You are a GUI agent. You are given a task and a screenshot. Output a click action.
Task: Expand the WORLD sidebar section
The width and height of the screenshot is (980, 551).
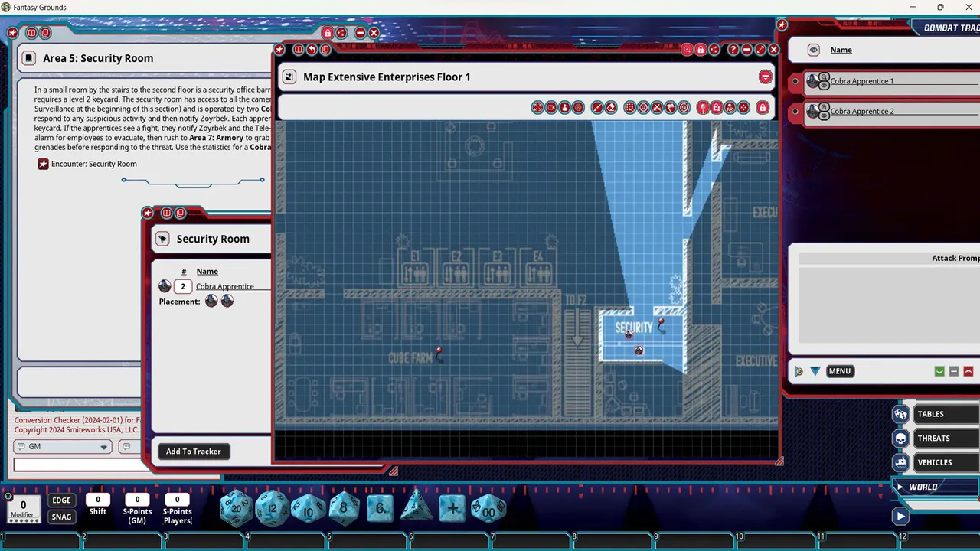(x=936, y=487)
